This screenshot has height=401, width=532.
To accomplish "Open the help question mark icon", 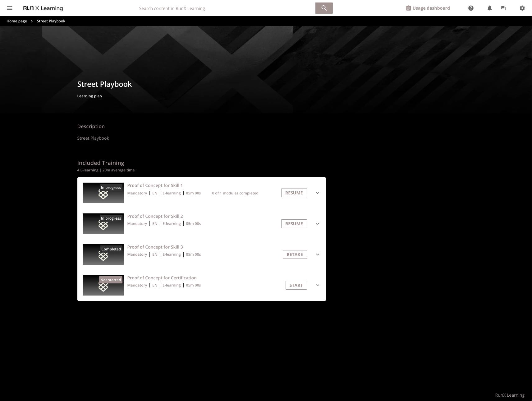I will click(x=471, y=8).
